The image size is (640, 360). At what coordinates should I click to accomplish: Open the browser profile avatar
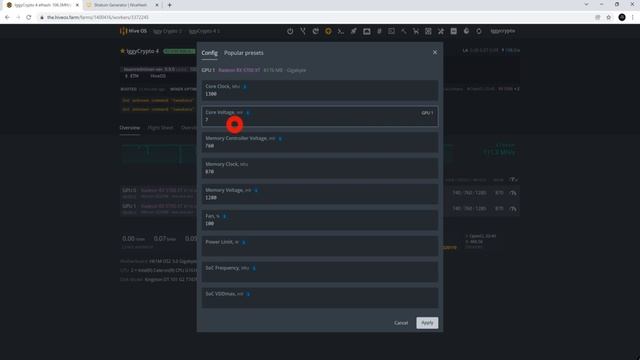(x=622, y=17)
